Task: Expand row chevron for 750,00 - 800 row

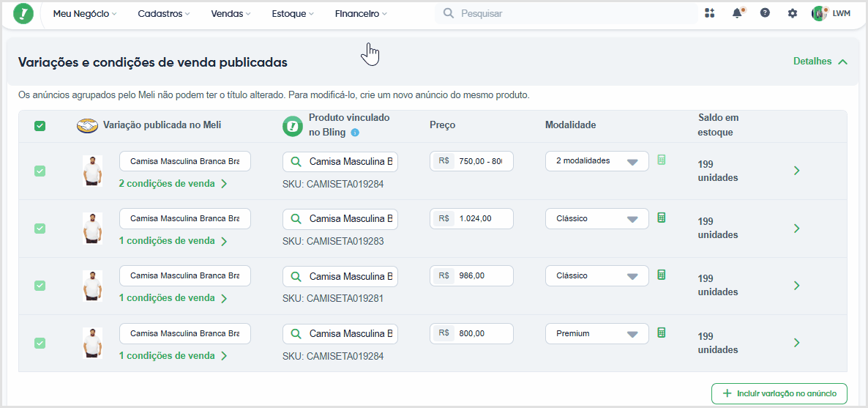Action: 796,171
